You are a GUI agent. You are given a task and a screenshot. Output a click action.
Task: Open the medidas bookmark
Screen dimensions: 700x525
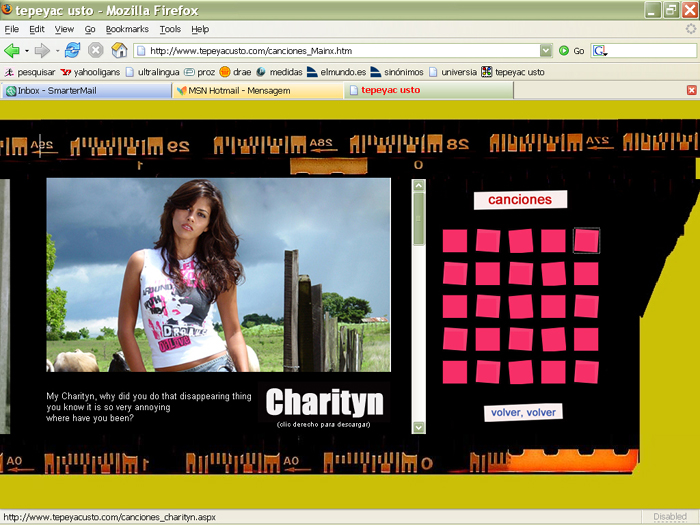279,72
